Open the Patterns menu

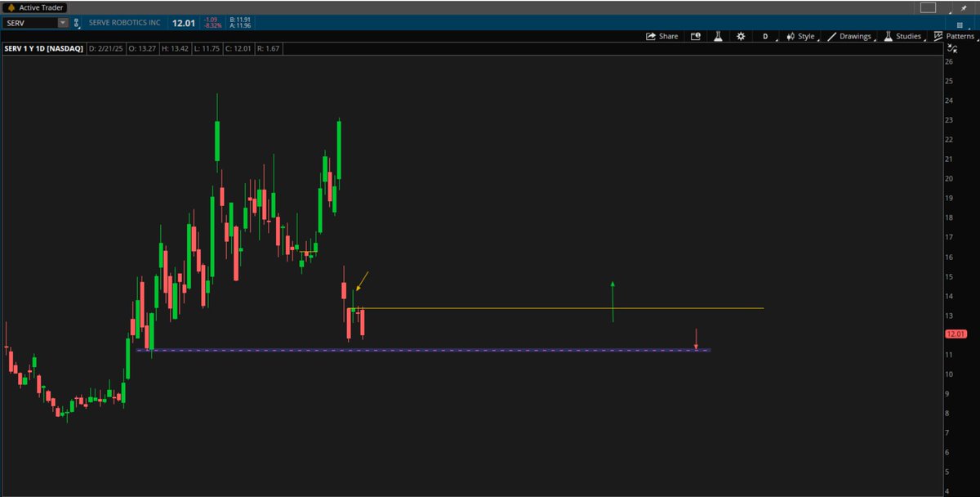click(954, 36)
